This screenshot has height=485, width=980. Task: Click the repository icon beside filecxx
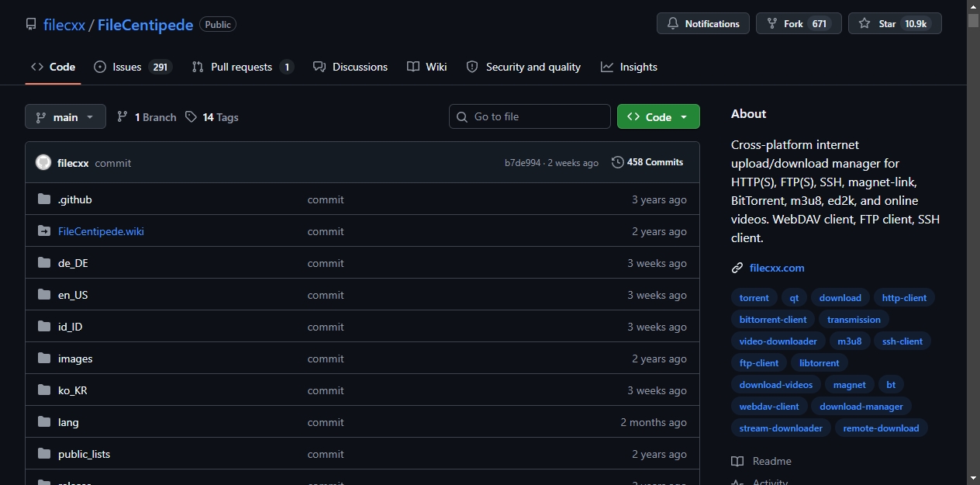pos(31,24)
